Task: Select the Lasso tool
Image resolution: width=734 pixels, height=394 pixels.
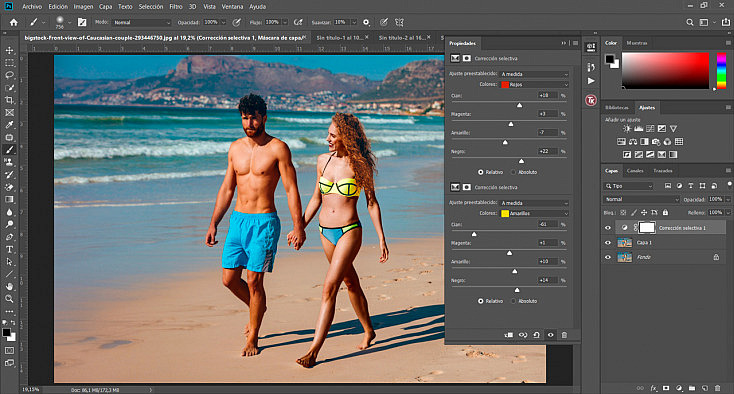Action: [x=9, y=75]
